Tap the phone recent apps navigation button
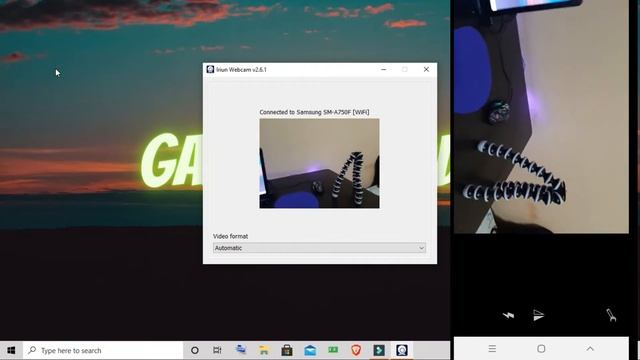This screenshot has height=360, width=640. [x=492, y=349]
